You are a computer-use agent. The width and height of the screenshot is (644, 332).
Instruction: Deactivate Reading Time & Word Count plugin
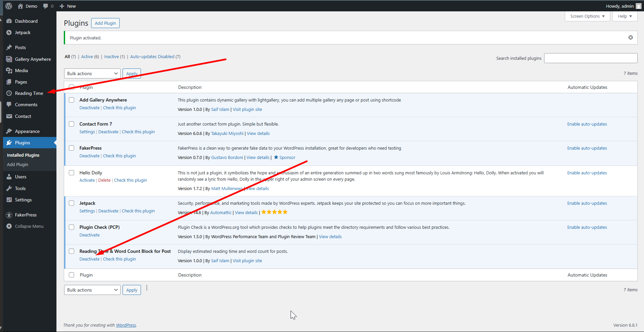coord(90,259)
